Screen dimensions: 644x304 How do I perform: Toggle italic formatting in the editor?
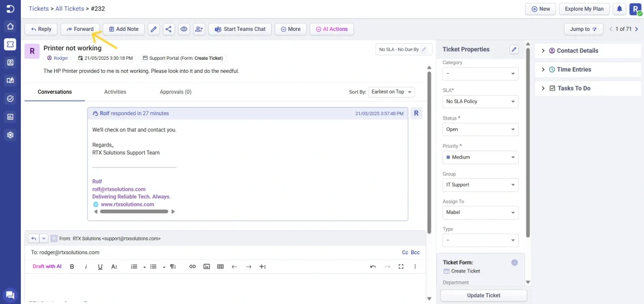(x=86, y=267)
